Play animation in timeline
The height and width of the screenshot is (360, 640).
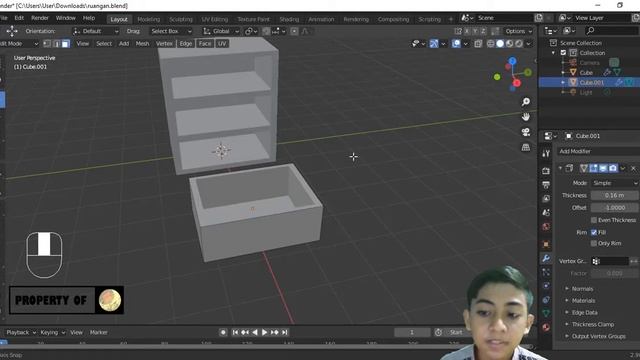click(264, 332)
